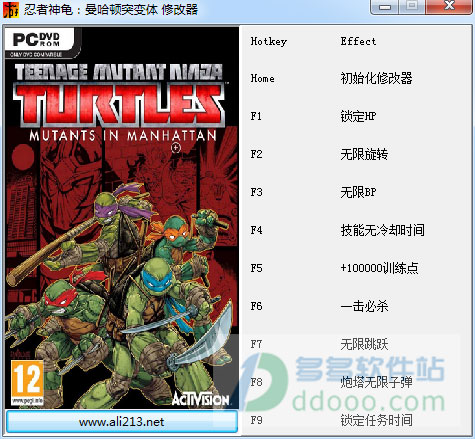Click the 'Home' hotkey label
The height and width of the screenshot is (439, 475).
click(x=263, y=79)
